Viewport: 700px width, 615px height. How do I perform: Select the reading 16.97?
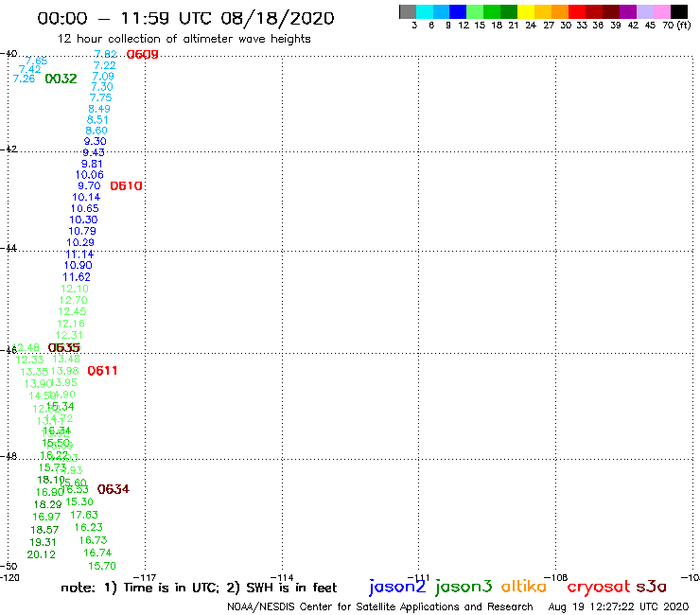[46, 517]
